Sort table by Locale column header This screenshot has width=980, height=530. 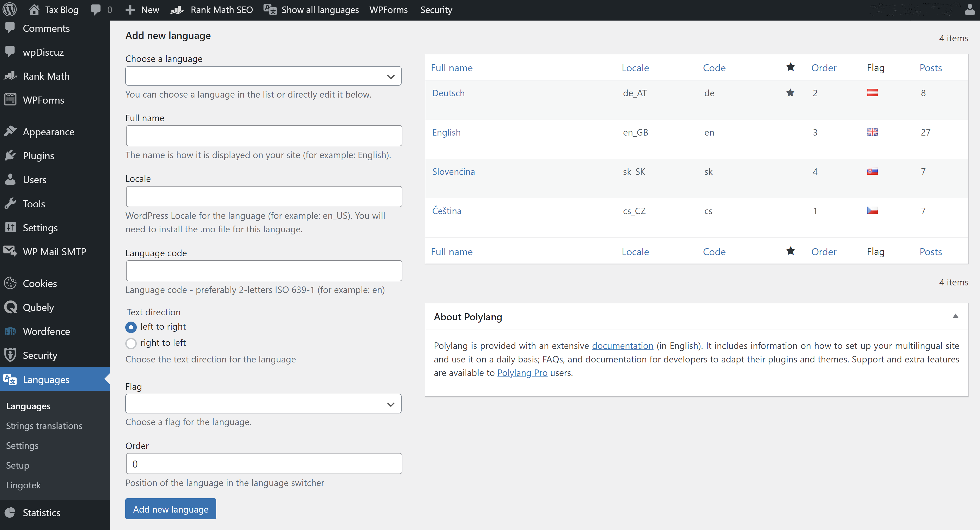tap(635, 68)
